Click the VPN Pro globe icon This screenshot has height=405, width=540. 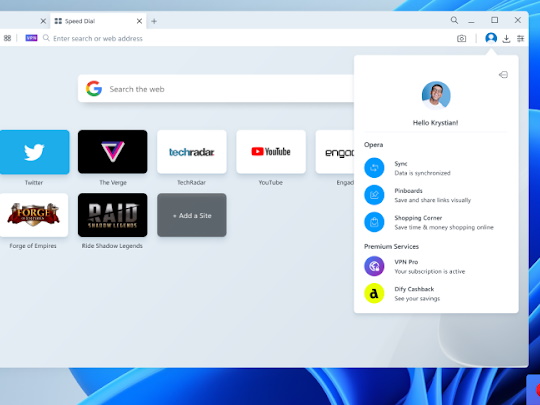click(374, 266)
